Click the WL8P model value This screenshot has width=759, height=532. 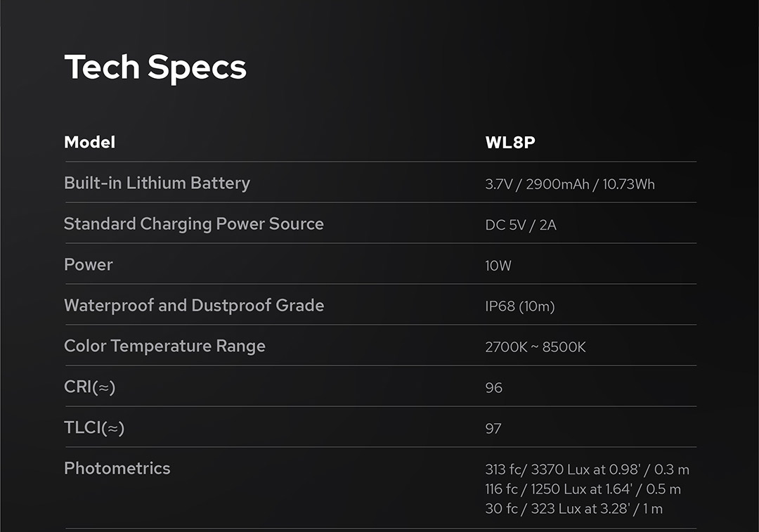(510, 143)
